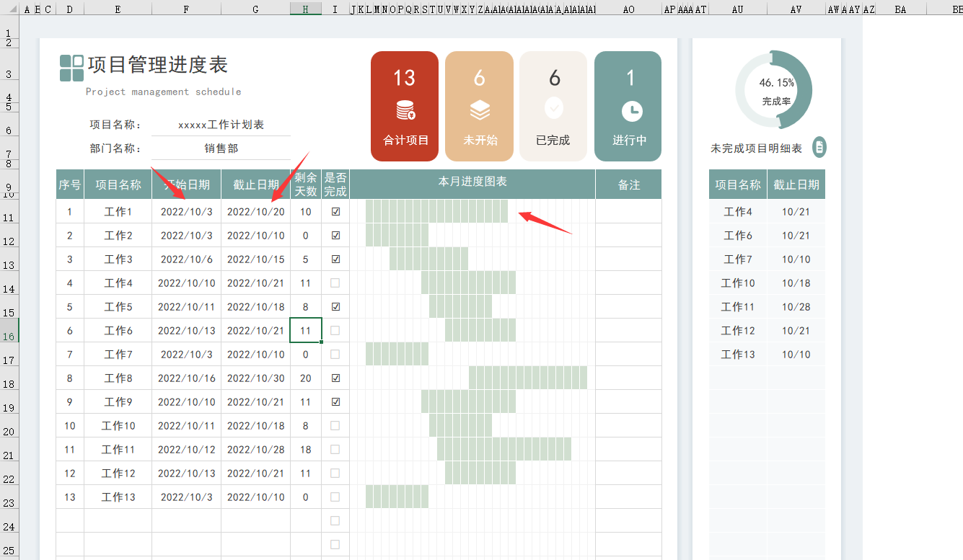Select 工作11 remaining days value 18
Screen dimensions: 963x560
point(306,450)
